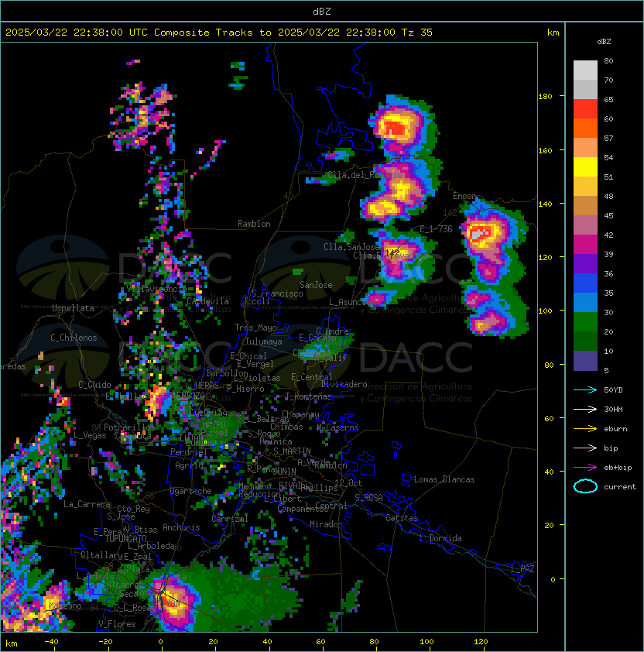The height and width of the screenshot is (652, 644).
Task: Click the 'L_Dormida' map label
Action: point(440,538)
